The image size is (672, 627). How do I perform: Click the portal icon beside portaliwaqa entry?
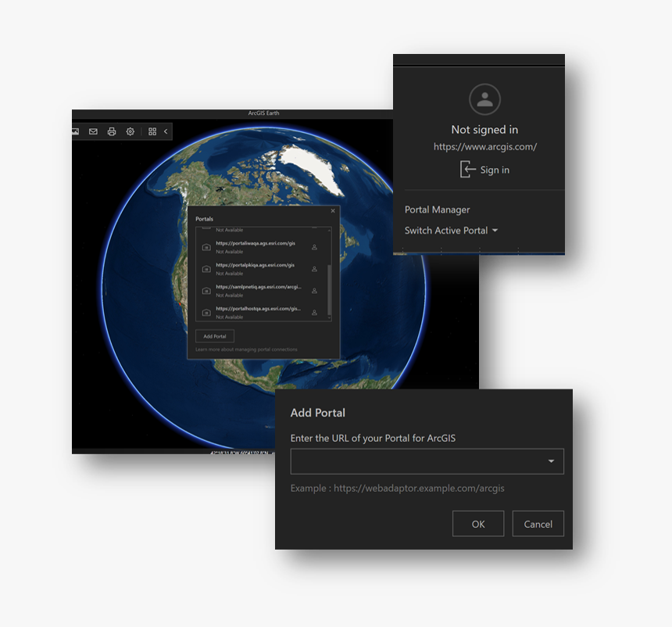[x=206, y=247]
